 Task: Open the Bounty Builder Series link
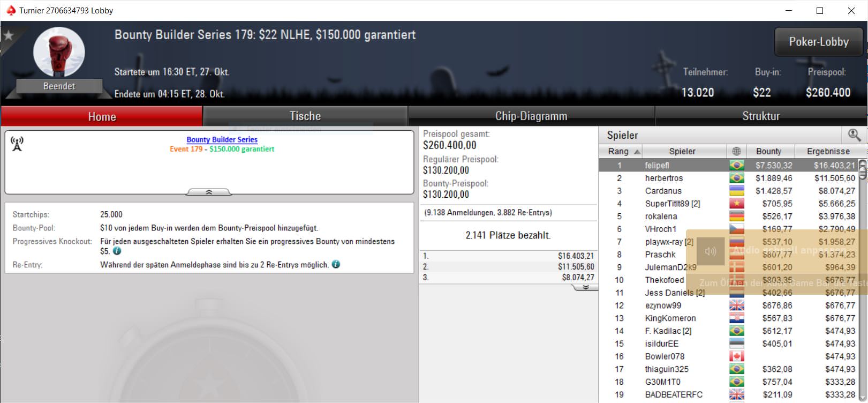222,139
